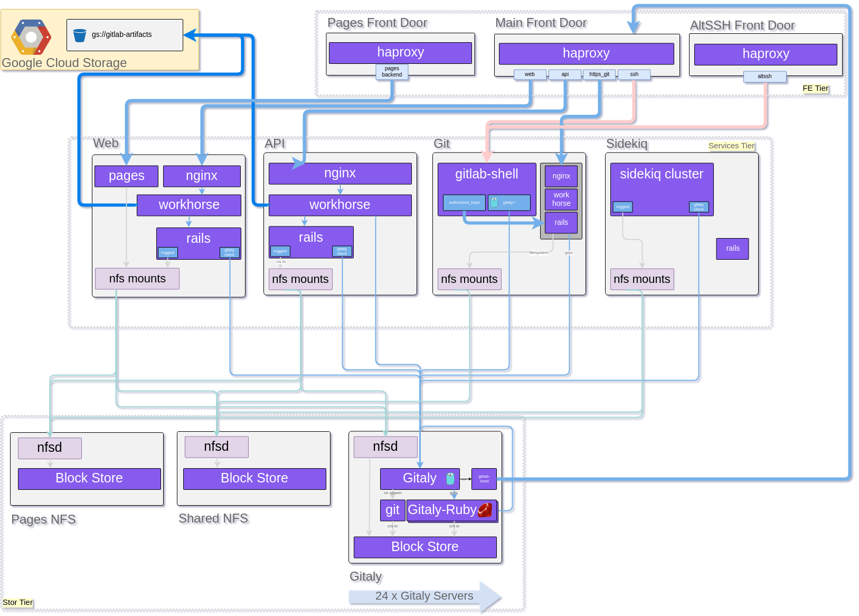Click the 24 x Gitaly Servers arrow

coord(425,596)
